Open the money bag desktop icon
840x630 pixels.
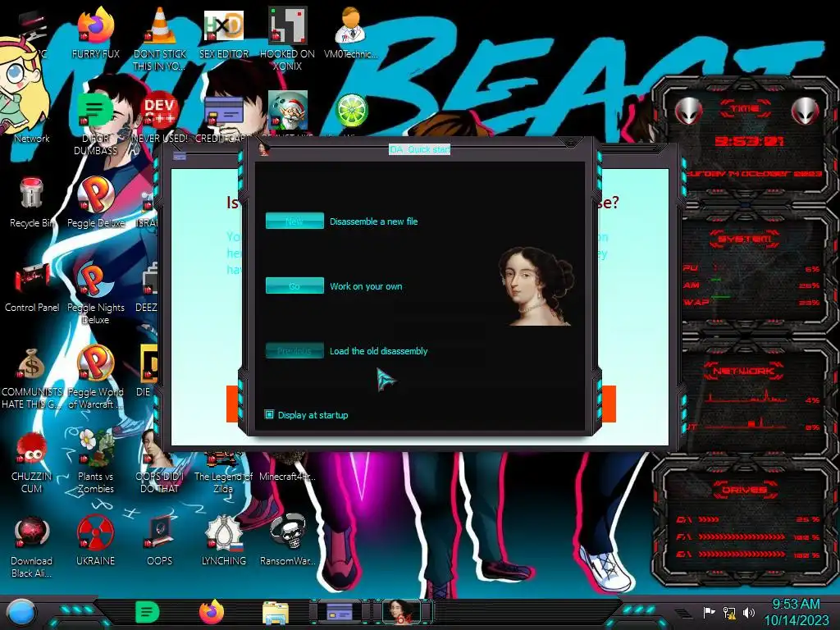[31, 364]
